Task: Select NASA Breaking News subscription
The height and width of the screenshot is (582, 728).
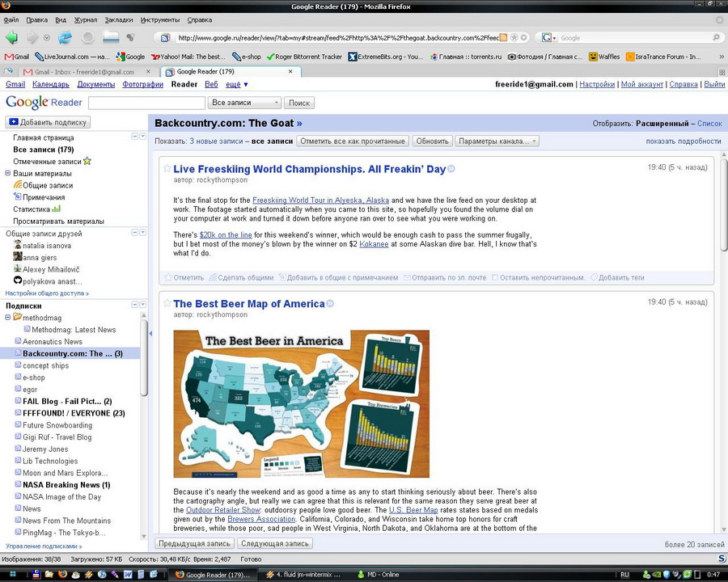Action: (66, 484)
